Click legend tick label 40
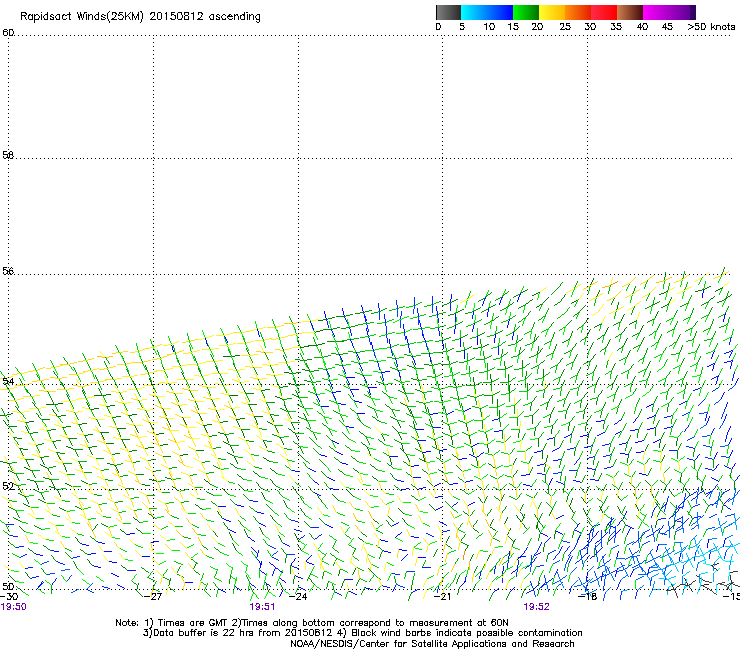 coord(642,27)
